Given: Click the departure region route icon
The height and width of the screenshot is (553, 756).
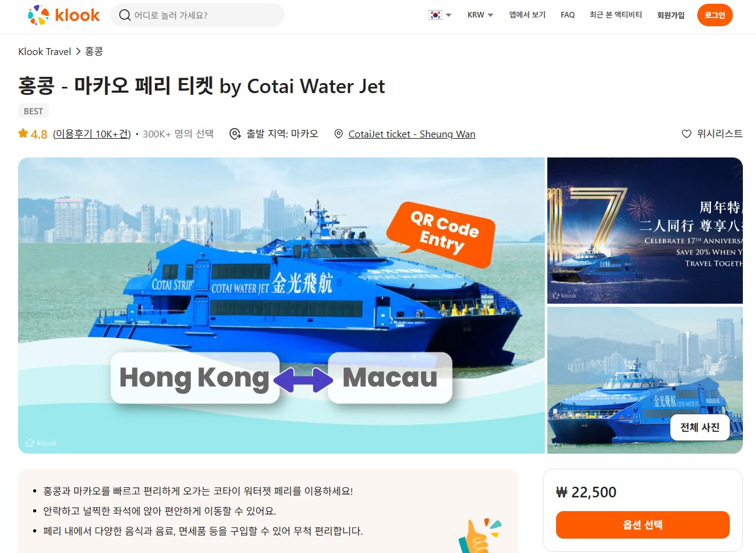Looking at the screenshot, I should pyautogui.click(x=236, y=134).
